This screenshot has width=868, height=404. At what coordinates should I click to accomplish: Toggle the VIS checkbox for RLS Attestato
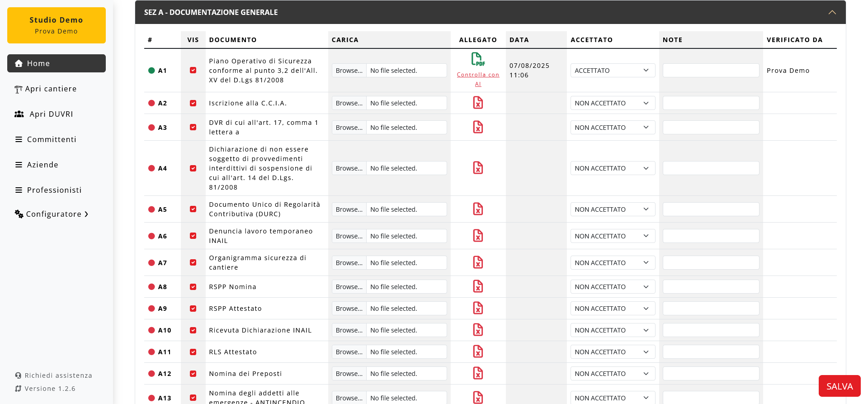click(193, 352)
